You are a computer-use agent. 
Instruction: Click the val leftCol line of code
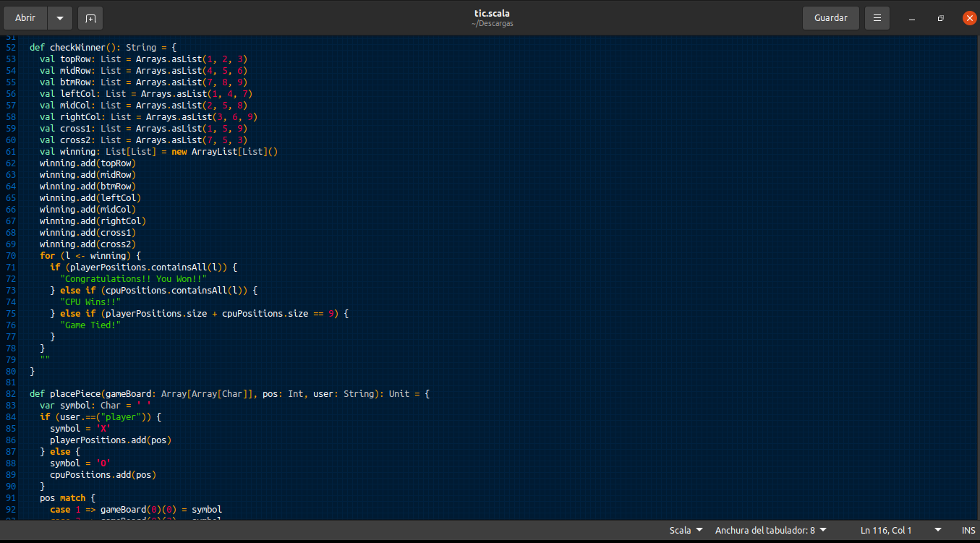pos(146,94)
